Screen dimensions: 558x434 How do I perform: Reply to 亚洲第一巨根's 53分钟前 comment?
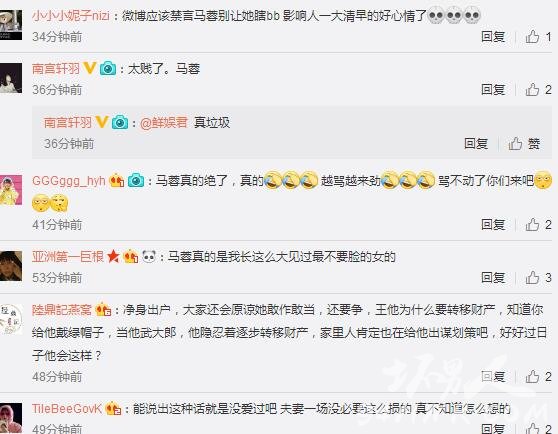click(x=493, y=277)
